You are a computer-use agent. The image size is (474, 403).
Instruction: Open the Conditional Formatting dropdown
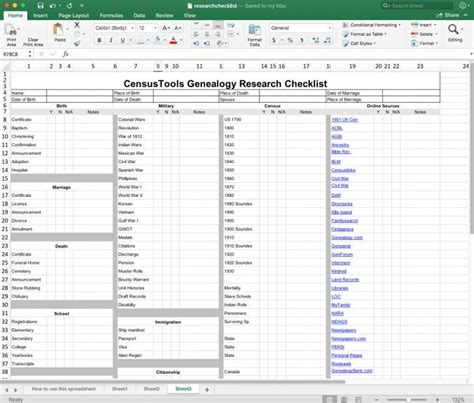click(x=372, y=25)
